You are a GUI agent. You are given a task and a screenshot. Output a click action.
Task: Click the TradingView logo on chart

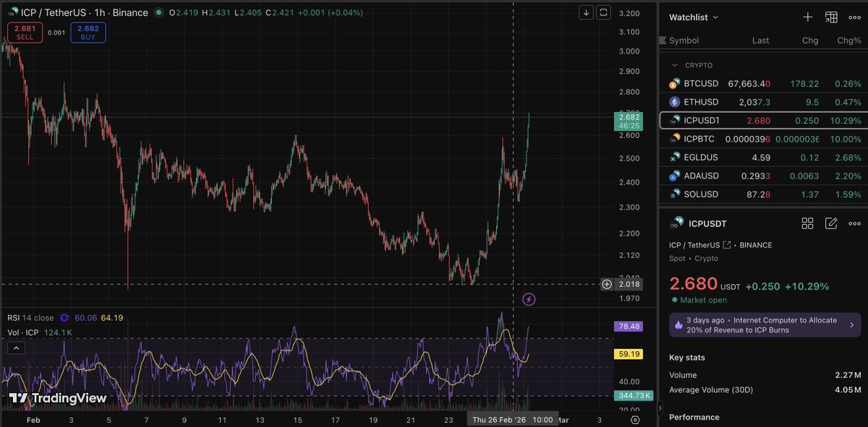(58, 398)
